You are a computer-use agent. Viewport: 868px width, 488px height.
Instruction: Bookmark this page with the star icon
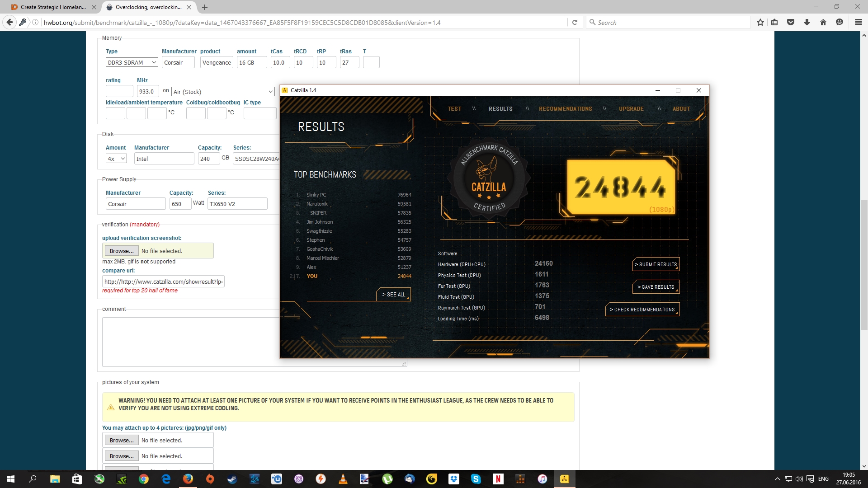pyautogui.click(x=760, y=22)
